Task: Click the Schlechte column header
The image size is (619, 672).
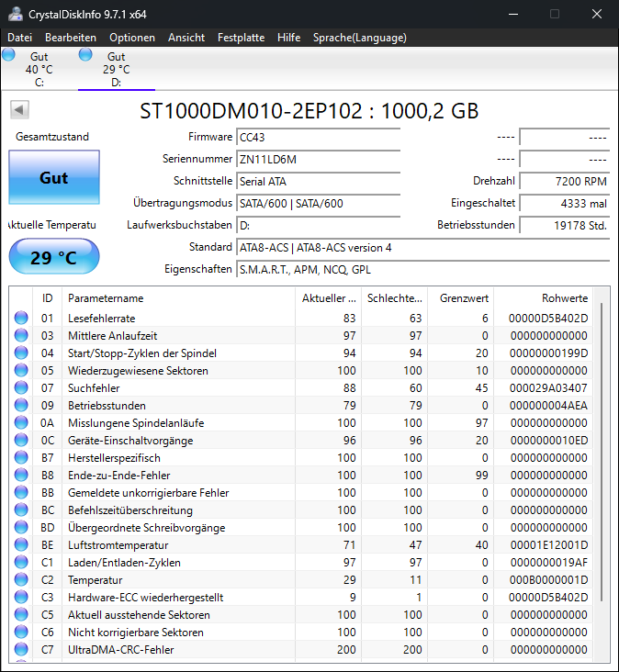Action: [395, 298]
